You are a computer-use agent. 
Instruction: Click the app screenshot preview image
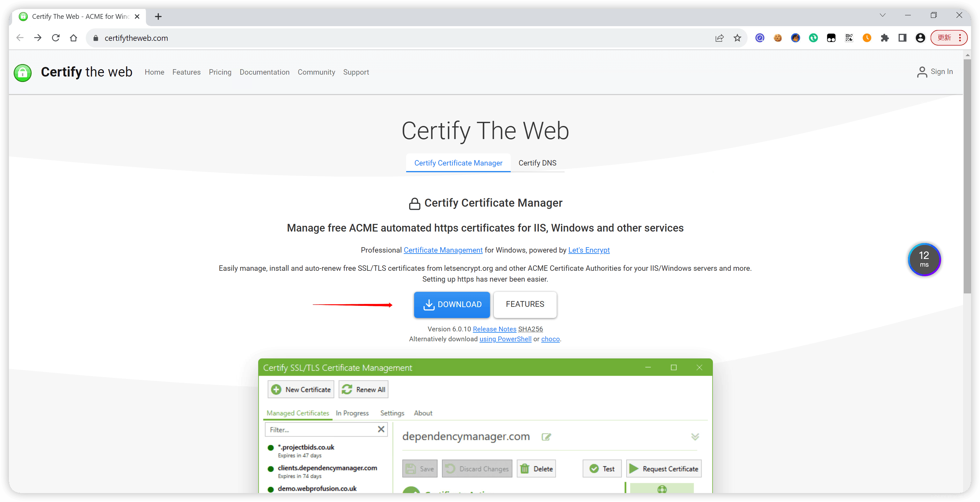(485, 425)
